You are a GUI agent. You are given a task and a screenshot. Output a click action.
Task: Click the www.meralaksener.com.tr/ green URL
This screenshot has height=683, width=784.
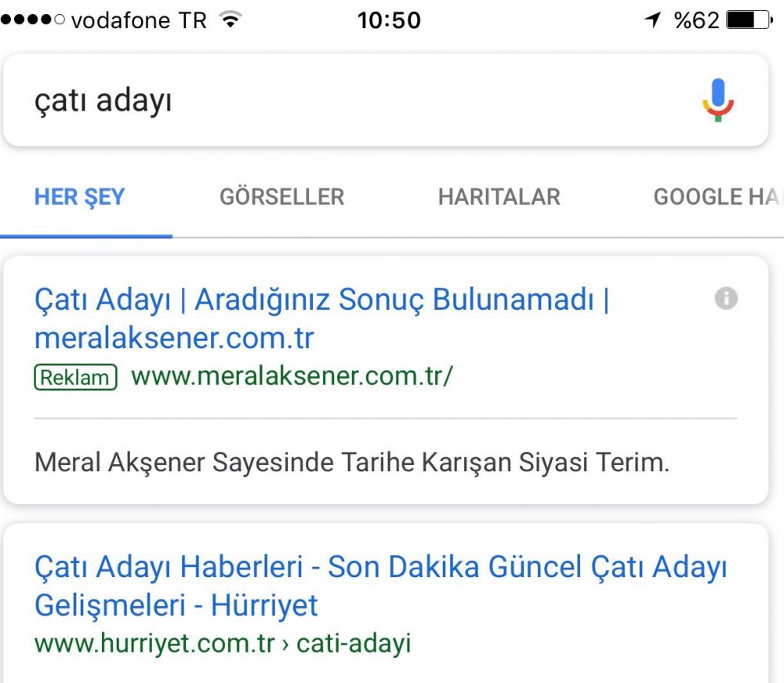292,376
